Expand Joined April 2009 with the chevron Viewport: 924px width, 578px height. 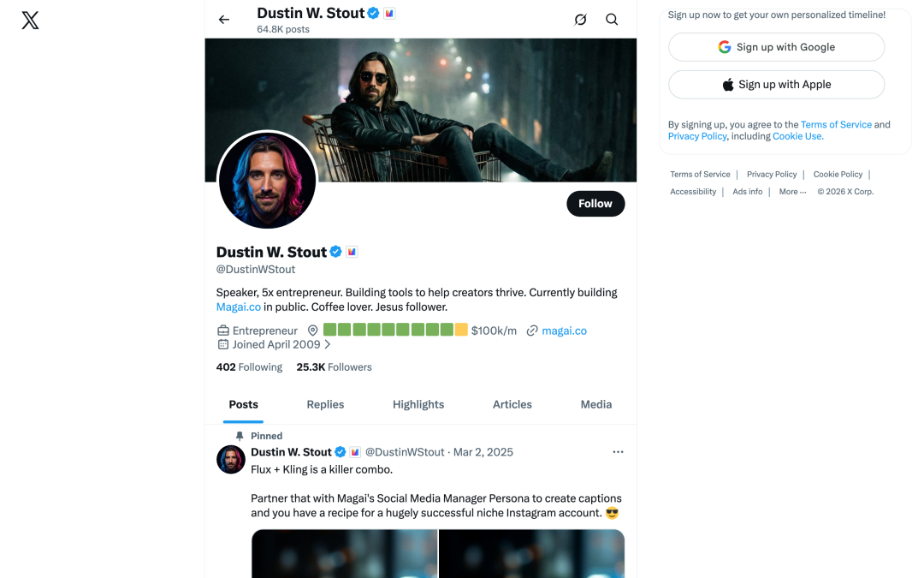325,344
